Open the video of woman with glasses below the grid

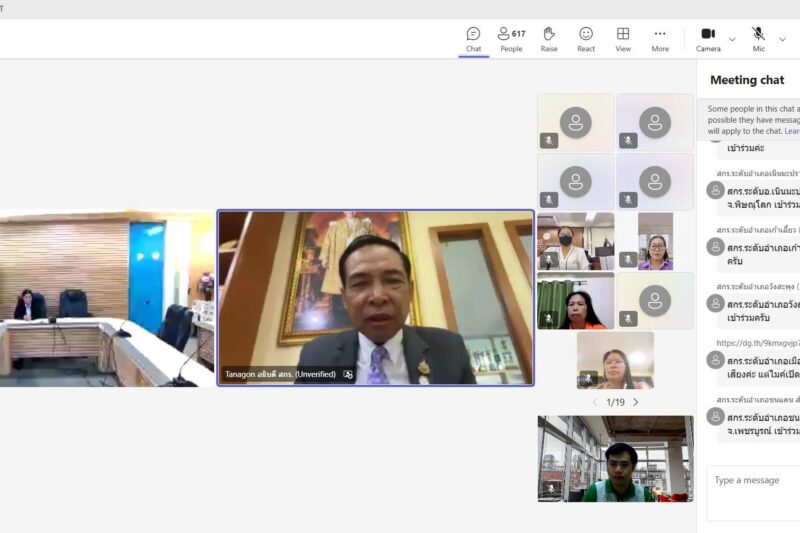[x=615, y=360]
